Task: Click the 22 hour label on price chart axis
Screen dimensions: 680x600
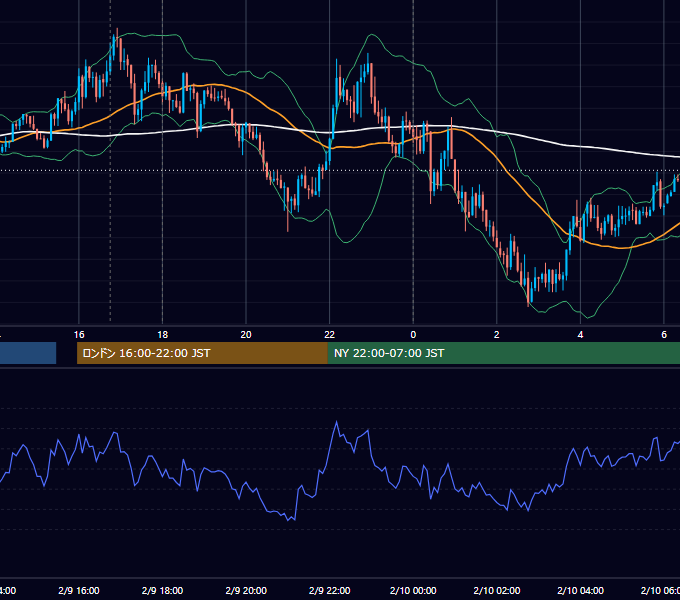Action: [x=330, y=334]
